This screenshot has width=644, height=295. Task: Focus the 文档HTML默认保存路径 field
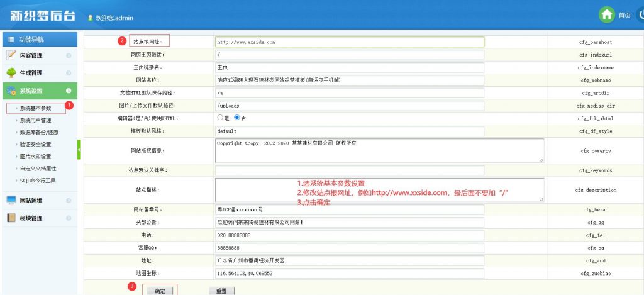pos(350,93)
